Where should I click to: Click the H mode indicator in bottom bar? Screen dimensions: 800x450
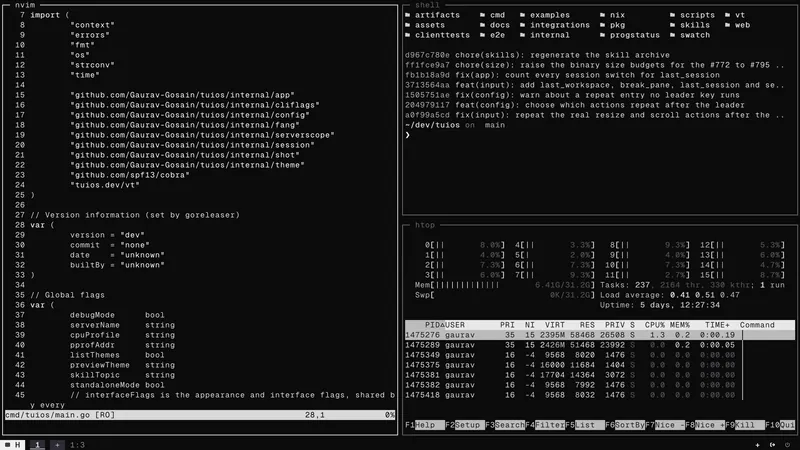point(13,445)
